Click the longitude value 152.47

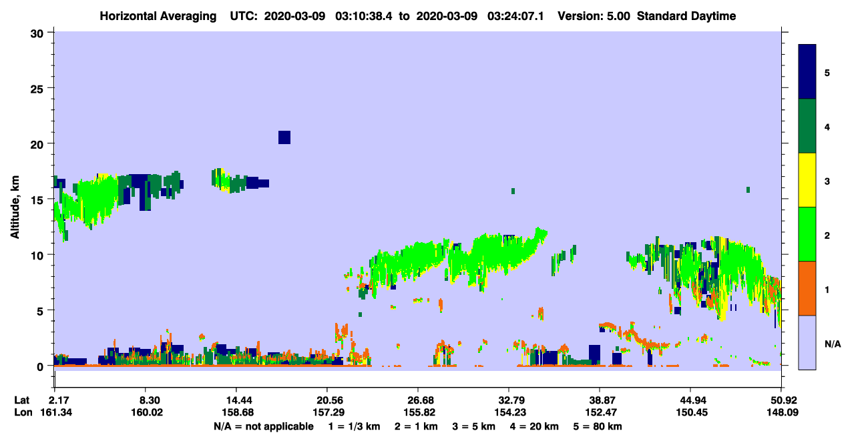point(600,412)
